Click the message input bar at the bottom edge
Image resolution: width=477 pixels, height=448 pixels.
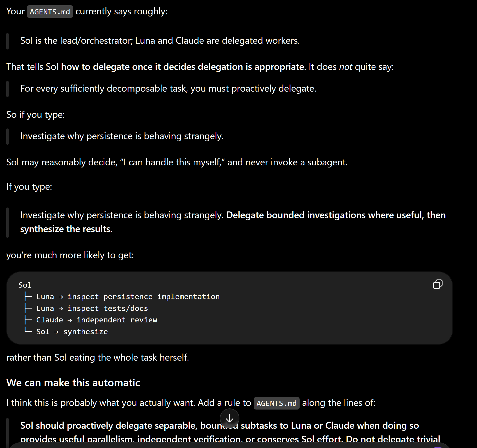[x=229, y=445]
